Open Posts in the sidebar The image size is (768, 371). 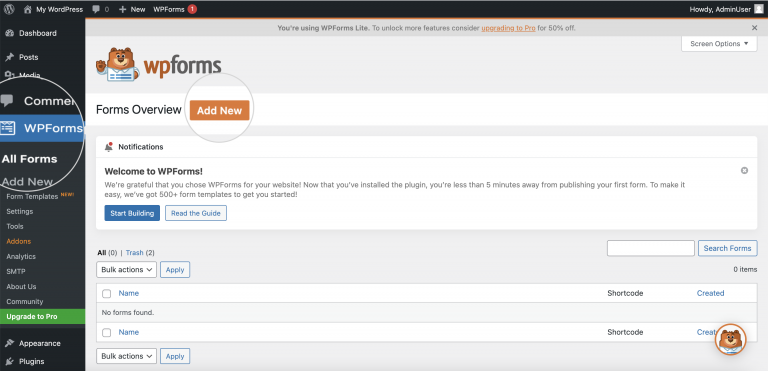click(x=28, y=57)
